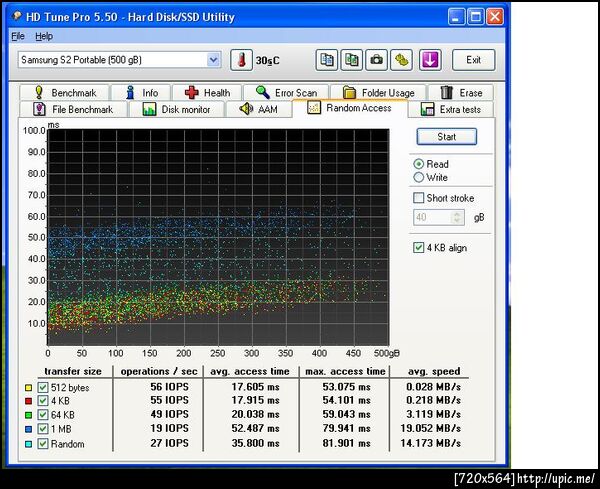600x489 pixels.
Task: Uncheck the Random transfer size
Action: tap(43, 444)
